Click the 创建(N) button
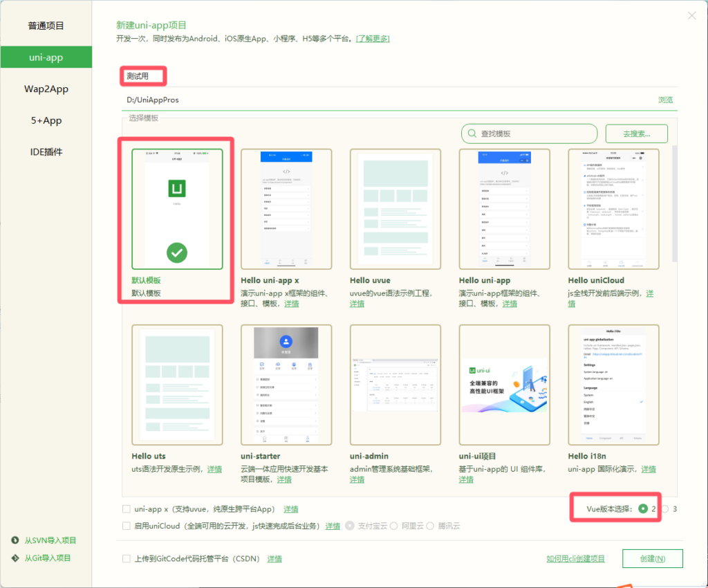This screenshot has width=708, height=588. coord(653,559)
